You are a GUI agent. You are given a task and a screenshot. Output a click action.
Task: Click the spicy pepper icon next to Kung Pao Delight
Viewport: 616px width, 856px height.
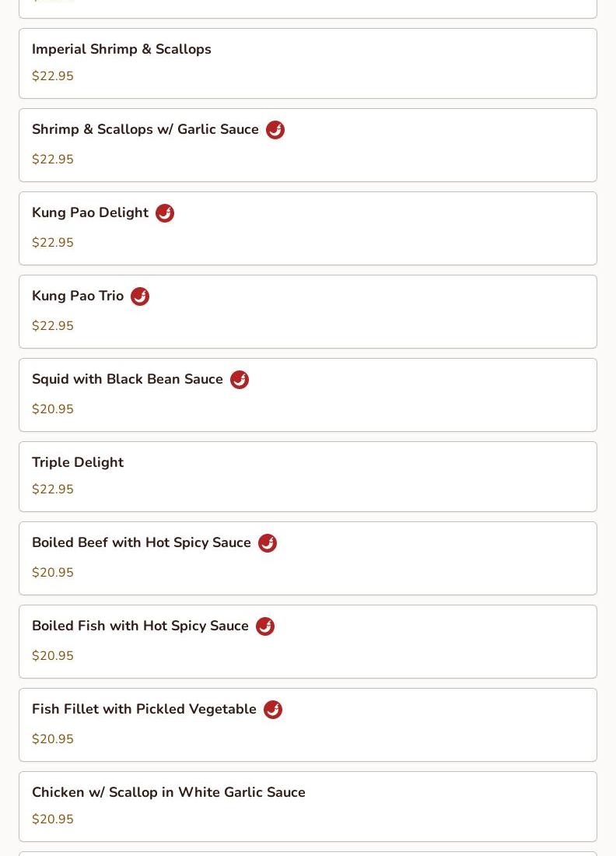tap(165, 213)
